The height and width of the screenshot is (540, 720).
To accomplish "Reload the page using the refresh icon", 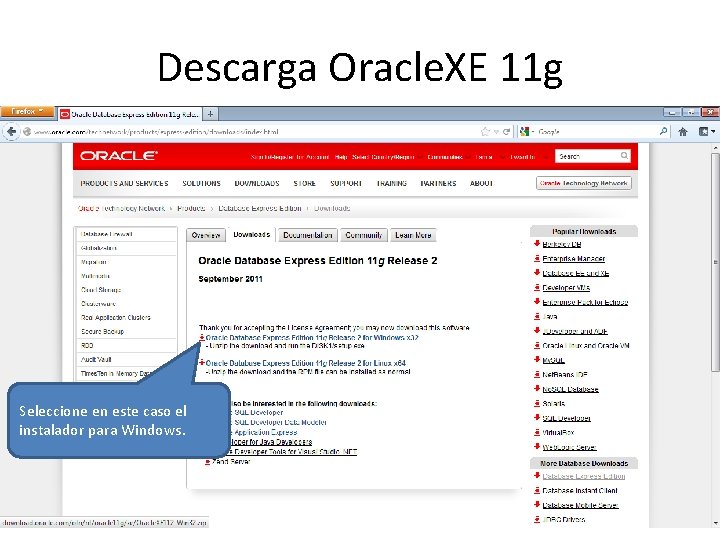I will point(506,132).
